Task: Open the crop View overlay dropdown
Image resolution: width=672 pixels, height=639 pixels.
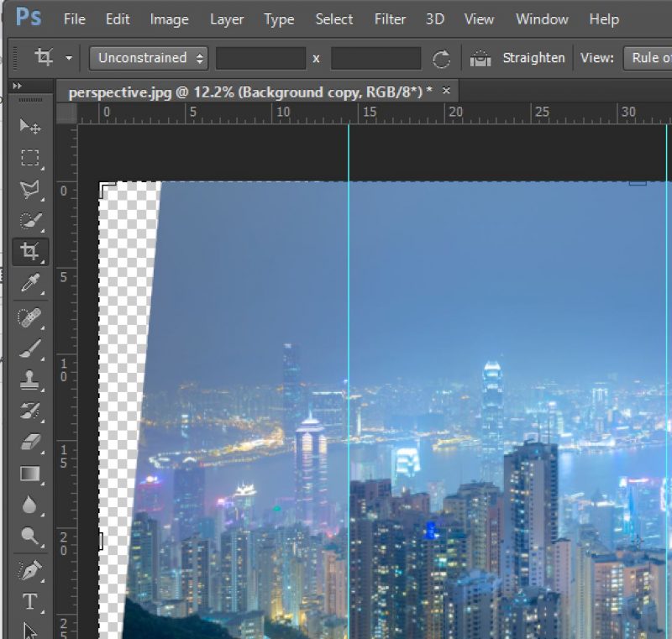Action: [x=654, y=59]
